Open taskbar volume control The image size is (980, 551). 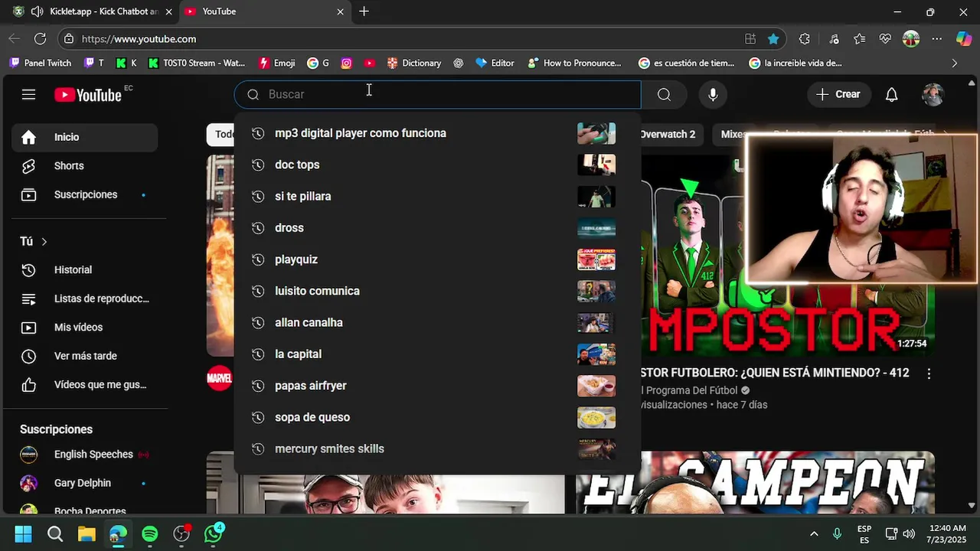(x=909, y=533)
